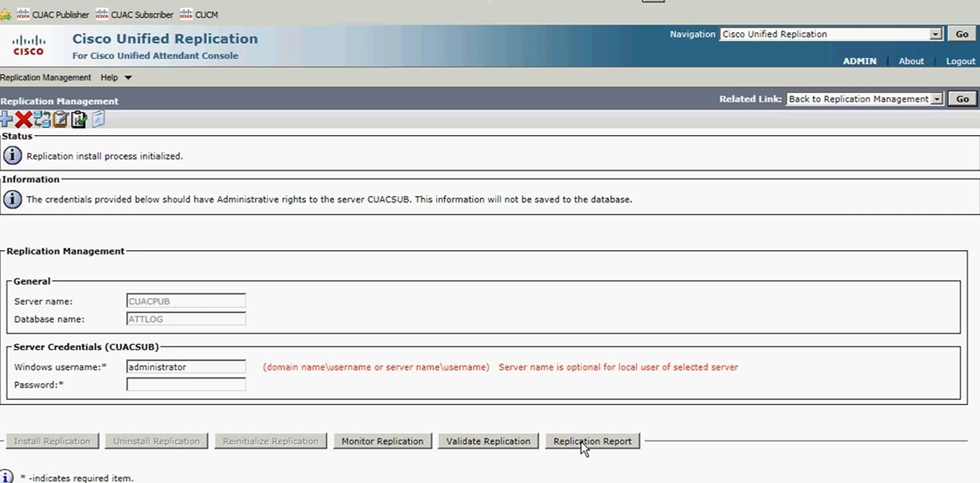The height and width of the screenshot is (483, 980).
Task: Click the Reinitialize Replication arrows toolbar icon
Action: click(42, 119)
